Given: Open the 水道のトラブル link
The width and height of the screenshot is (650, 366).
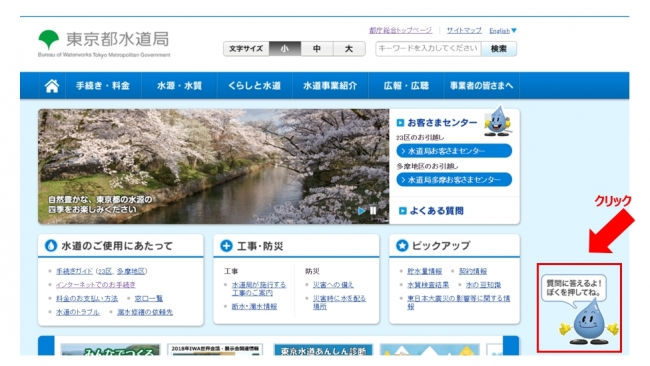Looking at the screenshot, I should (78, 312).
